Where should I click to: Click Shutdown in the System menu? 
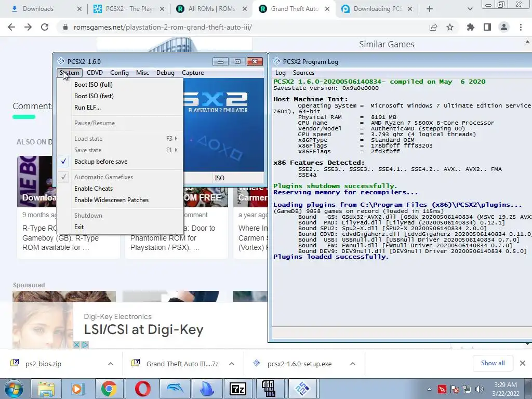(x=120, y=216)
